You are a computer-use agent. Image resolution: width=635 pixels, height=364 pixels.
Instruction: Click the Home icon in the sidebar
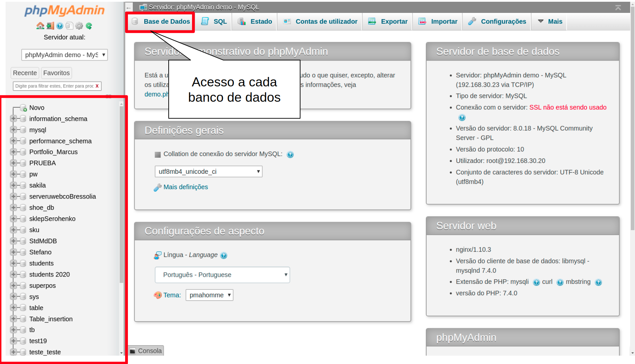(40, 26)
